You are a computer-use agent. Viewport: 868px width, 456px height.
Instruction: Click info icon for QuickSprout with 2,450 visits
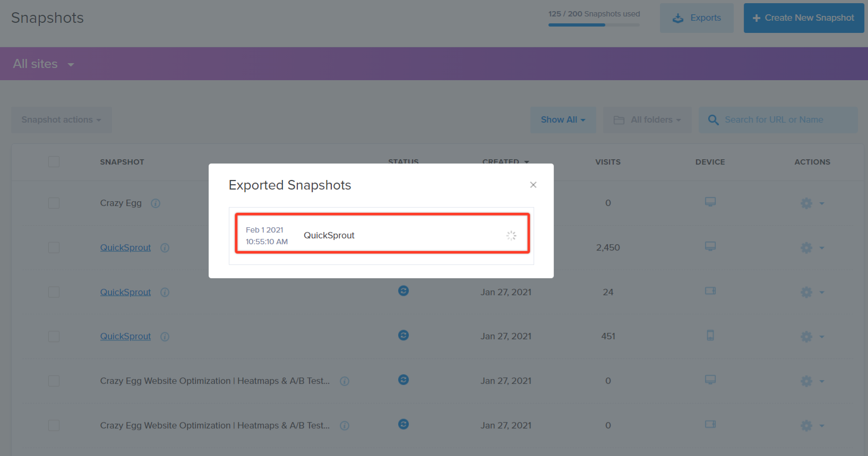click(165, 248)
